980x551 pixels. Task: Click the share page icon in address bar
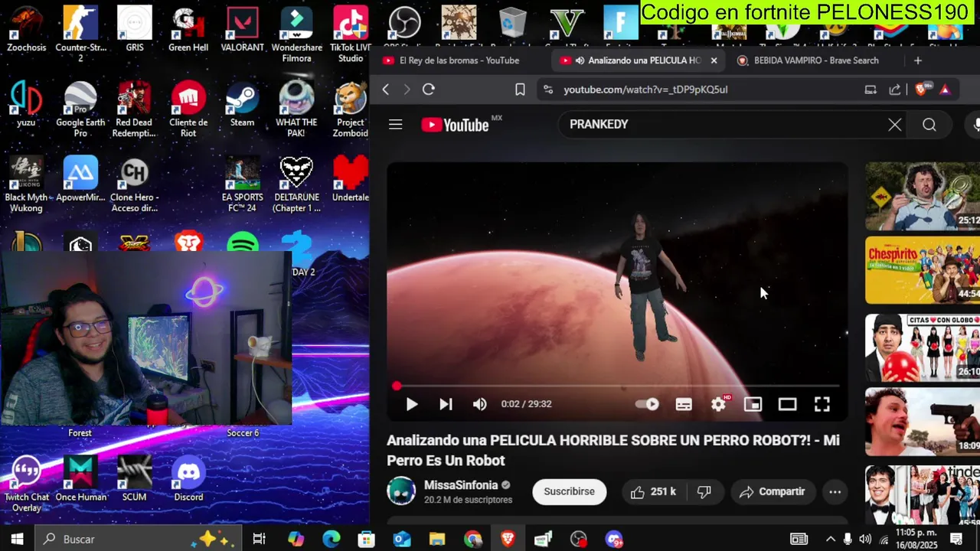click(x=894, y=90)
